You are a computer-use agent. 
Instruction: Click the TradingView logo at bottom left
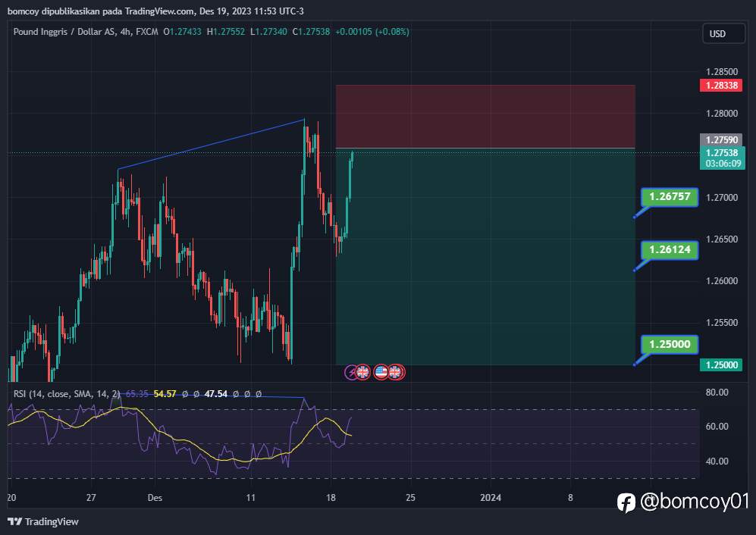coord(43,521)
